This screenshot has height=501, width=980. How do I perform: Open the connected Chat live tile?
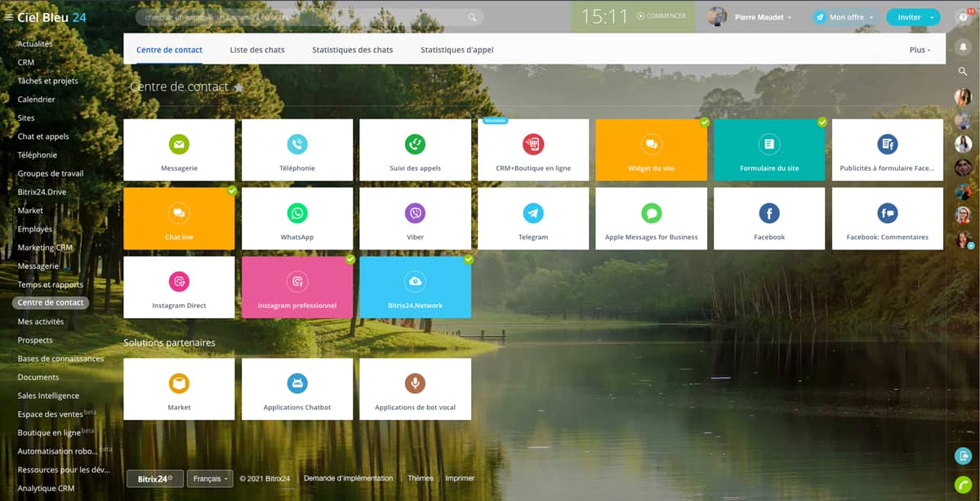(x=179, y=219)
